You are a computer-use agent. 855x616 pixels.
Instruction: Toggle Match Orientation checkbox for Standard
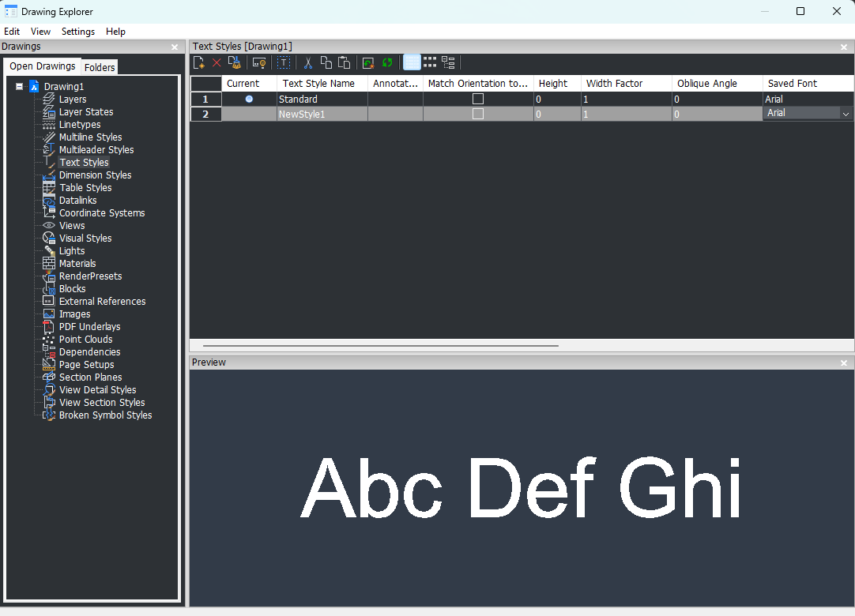pos(478,99)
